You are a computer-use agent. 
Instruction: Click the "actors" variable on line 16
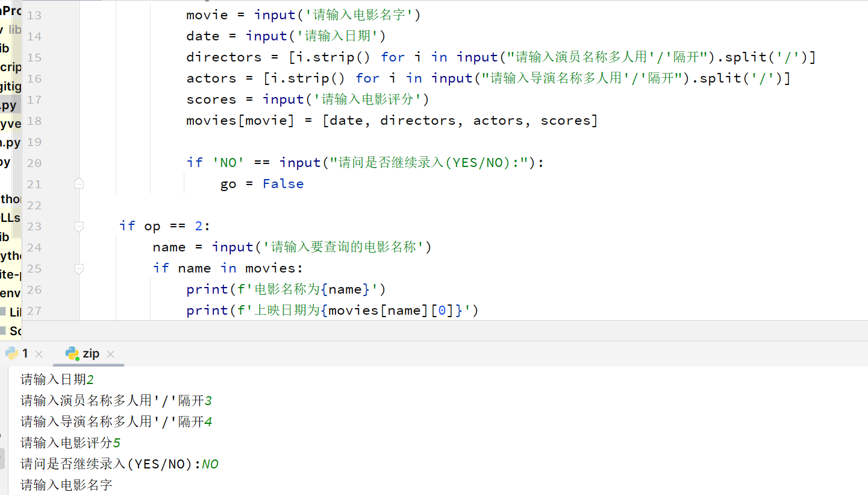pyautogui.click(x=211, y=78)
